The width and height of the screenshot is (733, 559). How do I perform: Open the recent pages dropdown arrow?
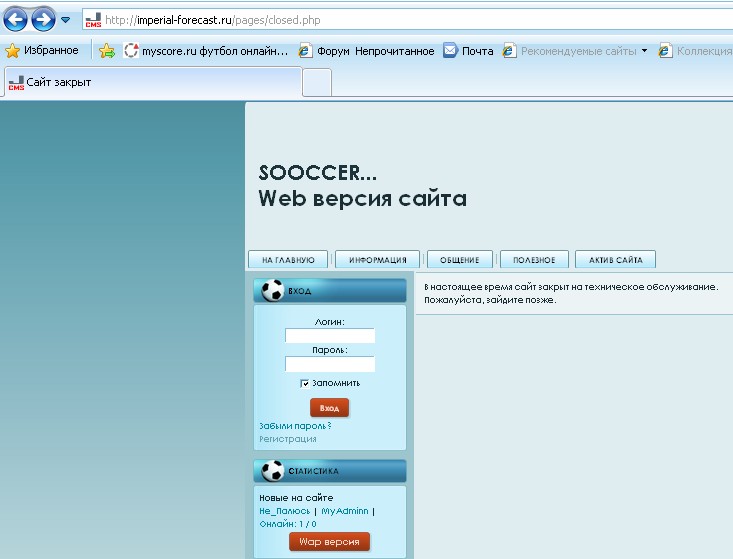[x=66, y=20]
